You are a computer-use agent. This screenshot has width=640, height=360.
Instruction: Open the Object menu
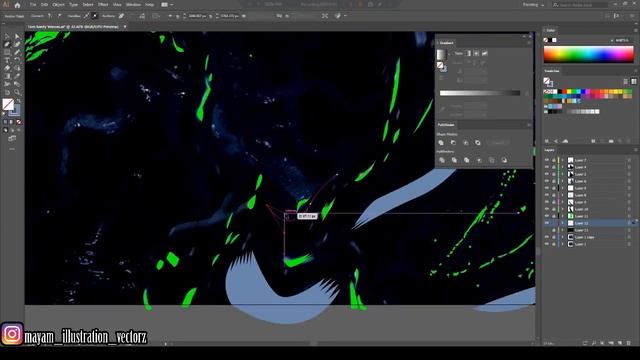click(x=58, y=5)
